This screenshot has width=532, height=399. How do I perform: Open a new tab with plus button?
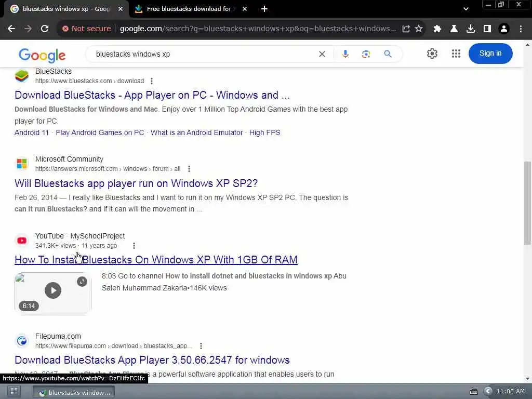[x=264, y=9]
